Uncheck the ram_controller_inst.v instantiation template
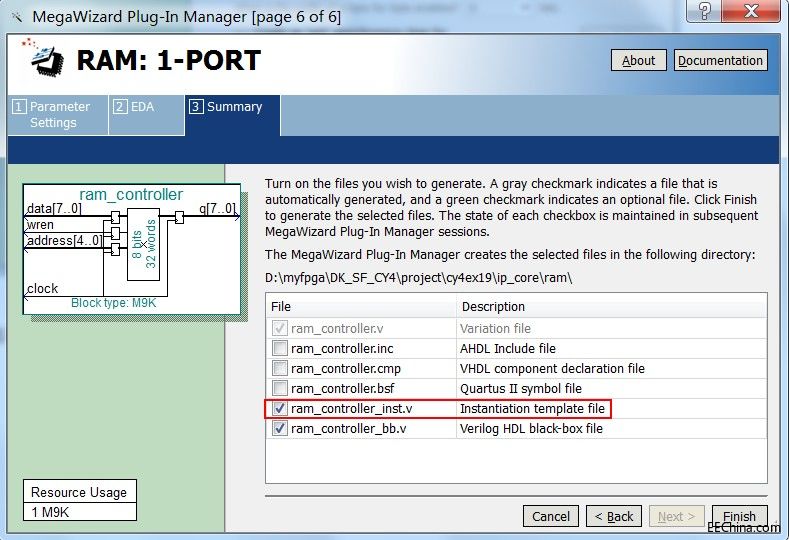This screenshot has height=540, width=789. point(279,409)
